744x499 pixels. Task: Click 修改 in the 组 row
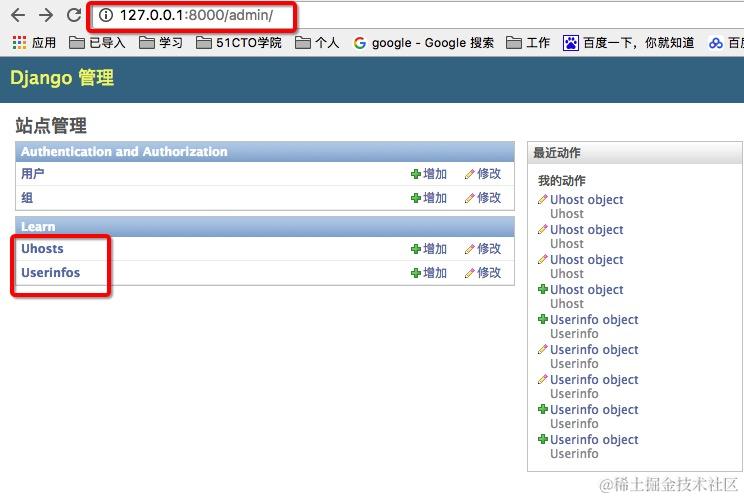click(483, 198)
